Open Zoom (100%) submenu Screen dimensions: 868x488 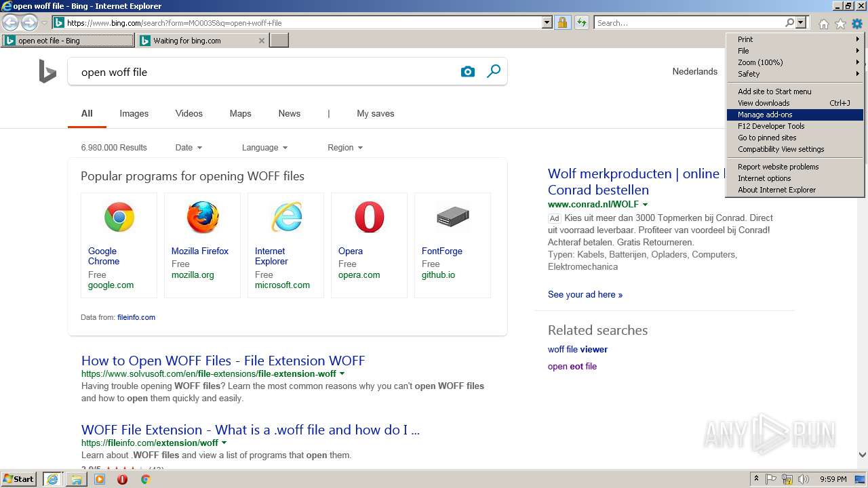(x=794, y=62)
